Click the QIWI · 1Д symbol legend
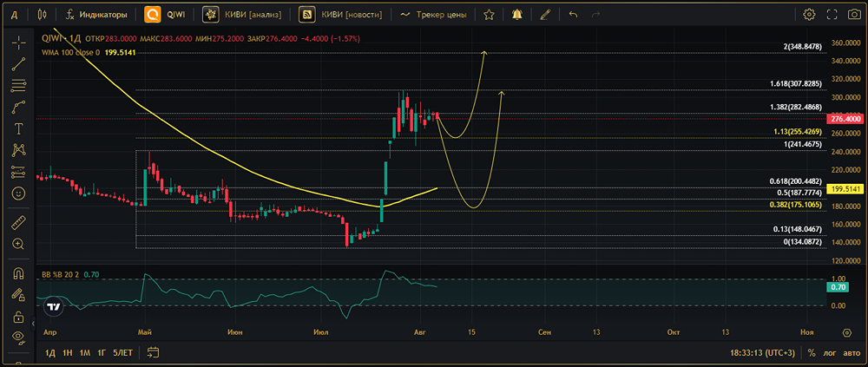The image size is (868, 367). coord(62,39)
